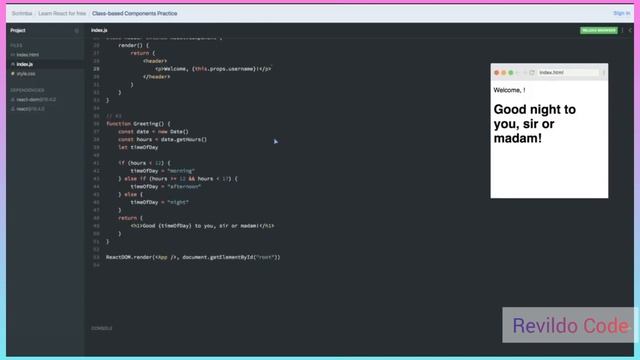This screenshot has width=640, height=360.
Task: Click the Welcome this.props.username code line
Action: point(213,69)
